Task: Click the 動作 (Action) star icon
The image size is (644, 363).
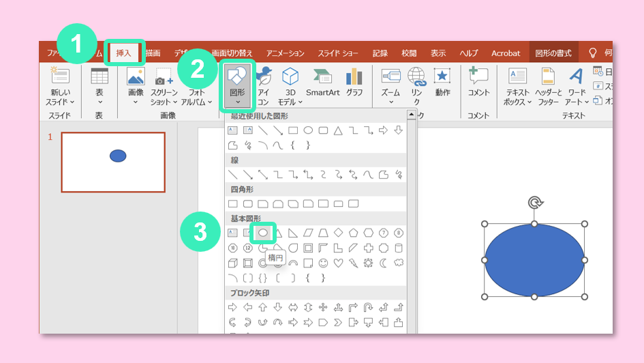Action: 442,82
